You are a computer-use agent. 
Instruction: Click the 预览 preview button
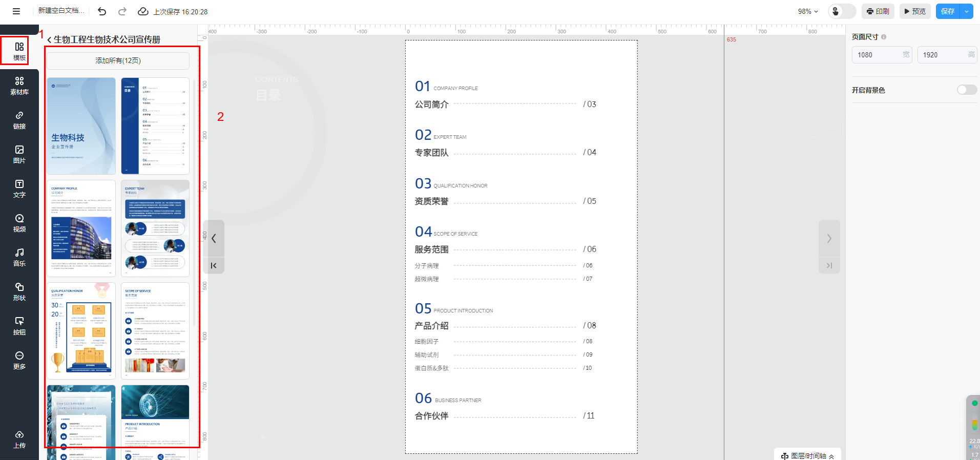point(915,11)
